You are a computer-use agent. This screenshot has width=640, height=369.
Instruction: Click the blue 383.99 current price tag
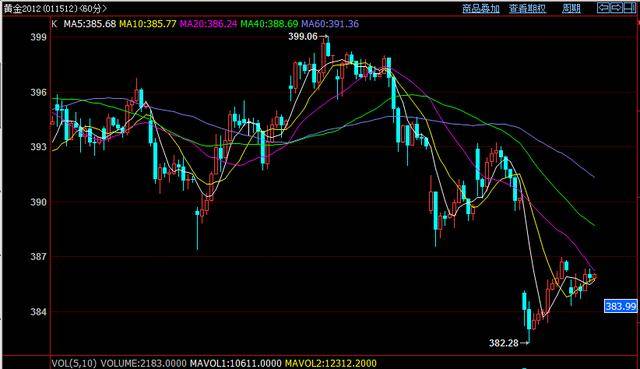click(621, 306)
